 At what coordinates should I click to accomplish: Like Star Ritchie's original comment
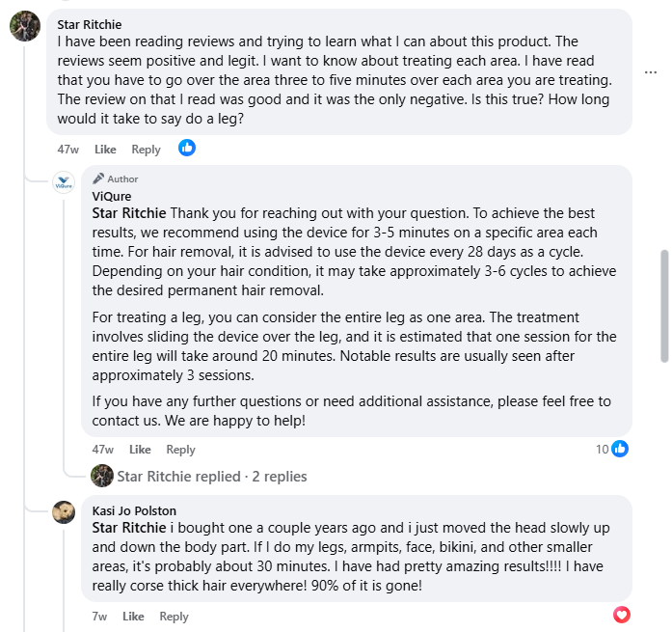click(105, 150)
